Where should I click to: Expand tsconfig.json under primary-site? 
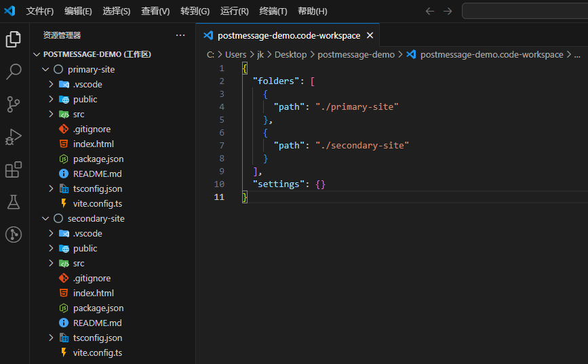(x=51, y=188)
